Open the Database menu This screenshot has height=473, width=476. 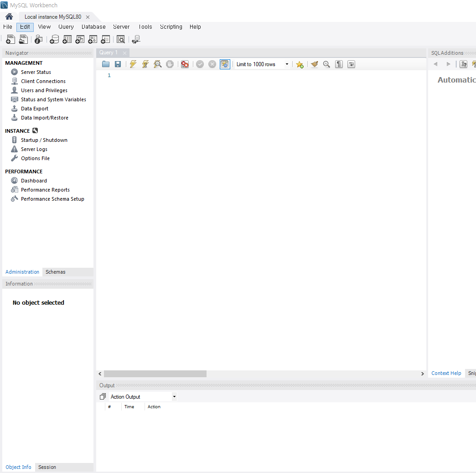pyautogui.click(x=93, y=27)
